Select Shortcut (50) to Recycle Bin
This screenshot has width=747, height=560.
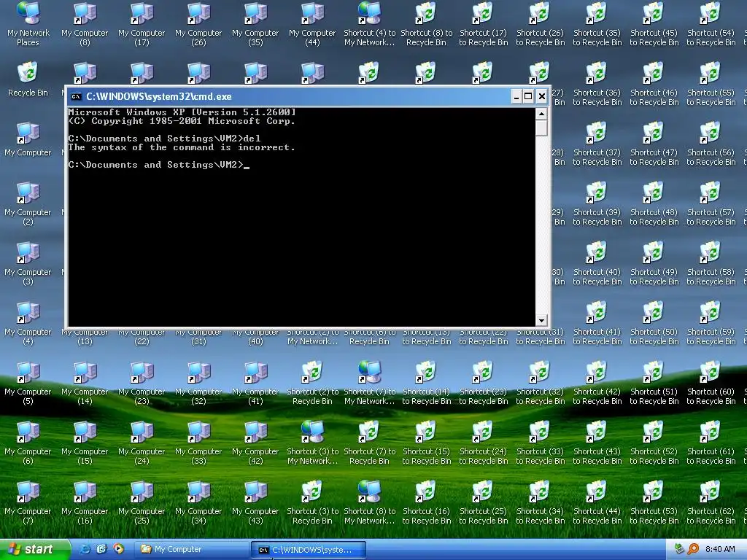(x=654, y=323)
